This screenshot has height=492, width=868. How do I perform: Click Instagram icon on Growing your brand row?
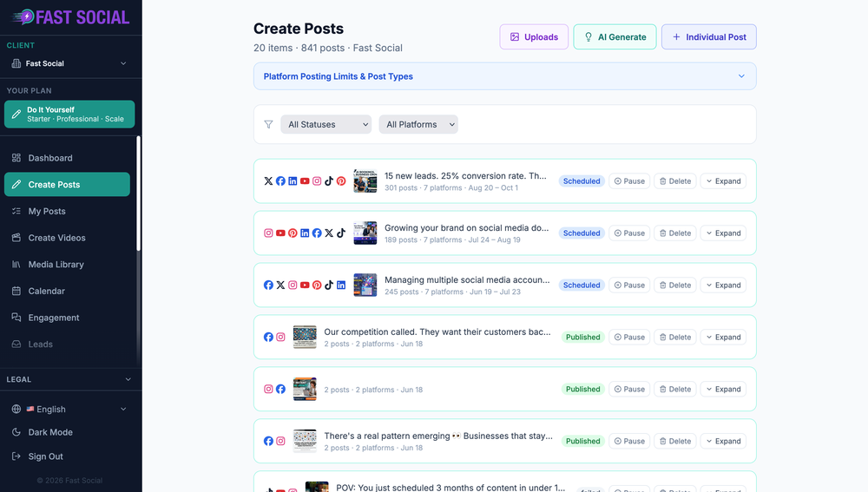(x=268, y=233)
